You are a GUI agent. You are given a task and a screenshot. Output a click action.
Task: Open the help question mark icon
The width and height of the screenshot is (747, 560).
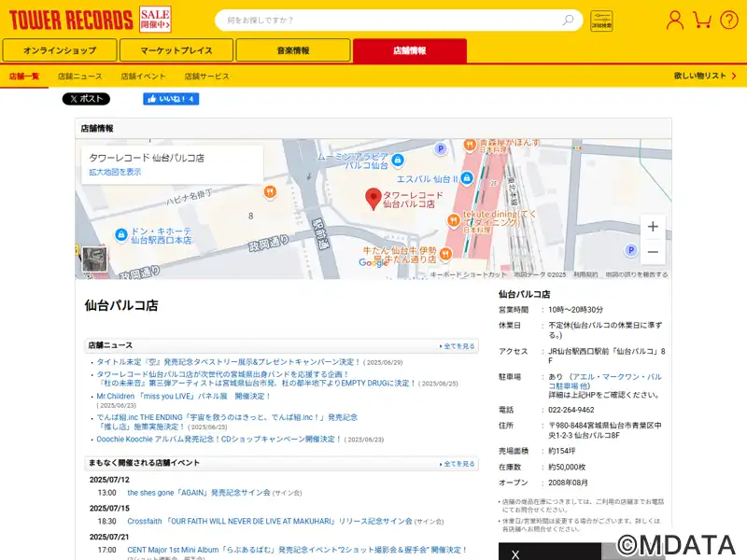coord(729,20)
